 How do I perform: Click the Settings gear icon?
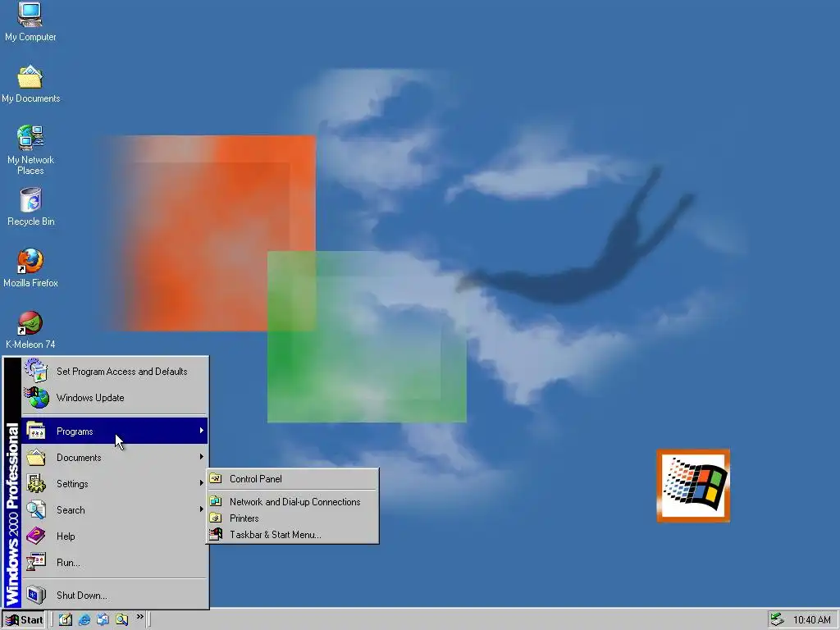coord(36,483)
